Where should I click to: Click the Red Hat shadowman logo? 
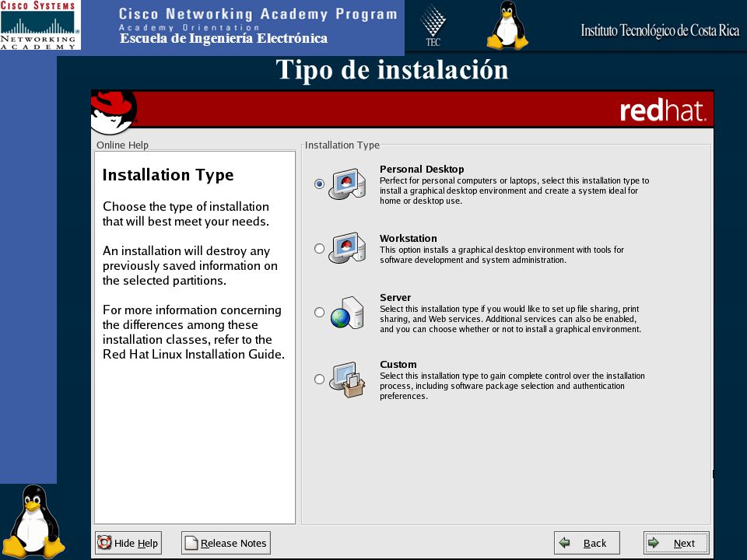coord(114,112)
